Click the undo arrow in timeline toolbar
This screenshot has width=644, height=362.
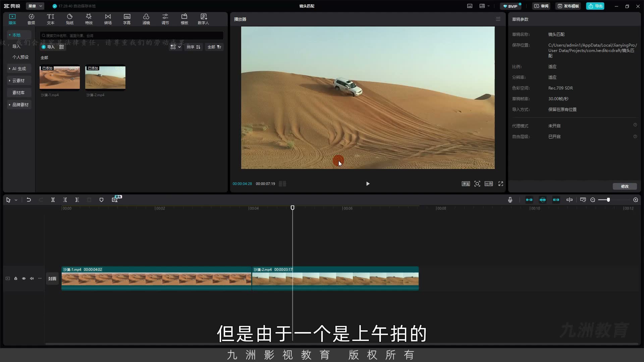tap(29, 200)
